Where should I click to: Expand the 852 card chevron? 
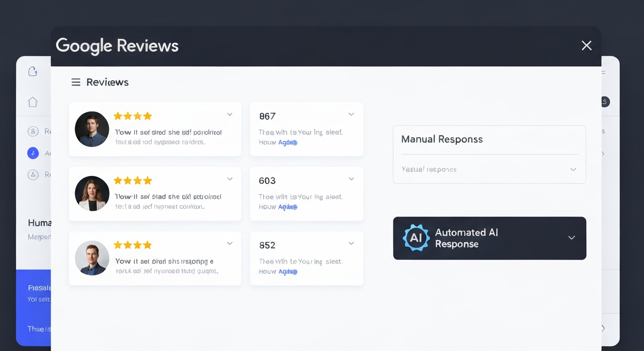[x=351, y=244]
